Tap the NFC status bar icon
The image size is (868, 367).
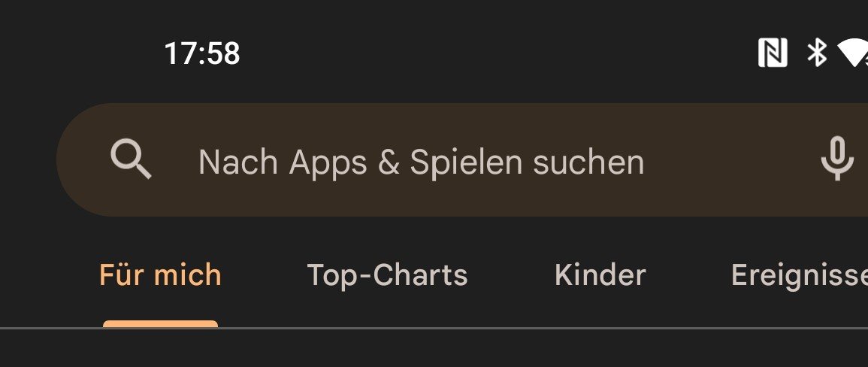point(773,53)
